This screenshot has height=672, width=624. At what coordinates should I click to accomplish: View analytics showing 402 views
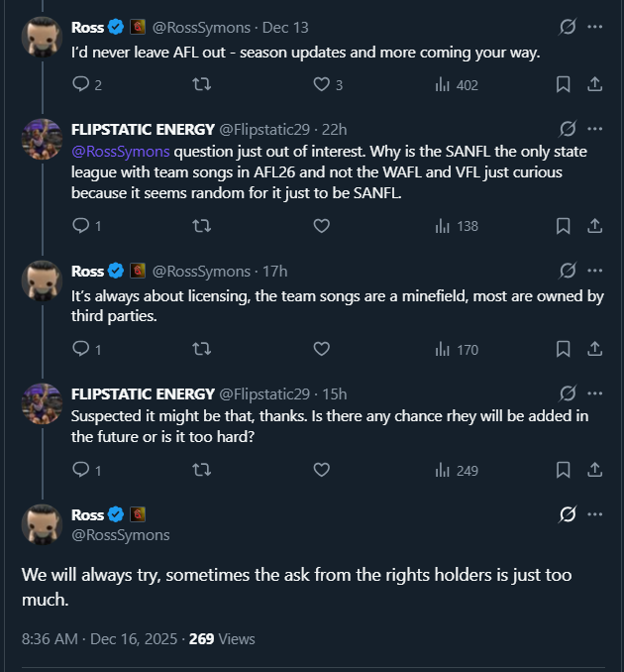tap(457, 85)
